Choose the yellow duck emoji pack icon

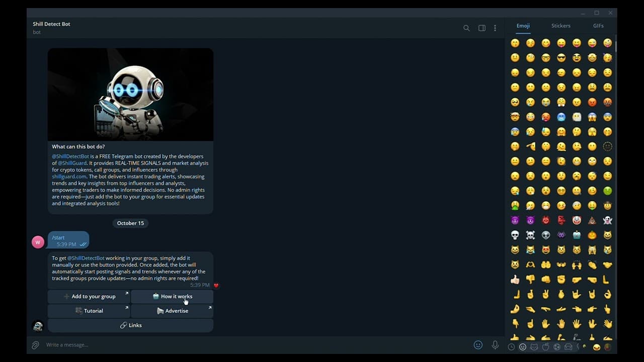point(597,347)
